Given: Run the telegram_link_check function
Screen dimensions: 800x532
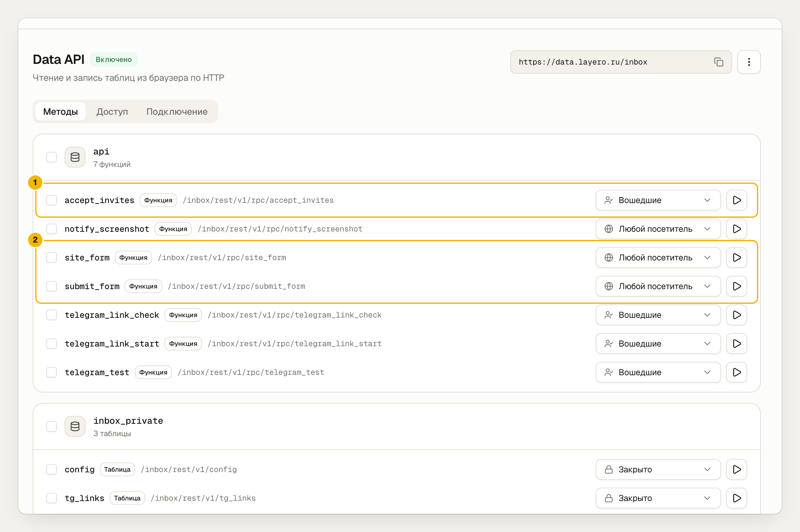Looking at the screenshot, I should pyautogui.click(x=736, y=315).
